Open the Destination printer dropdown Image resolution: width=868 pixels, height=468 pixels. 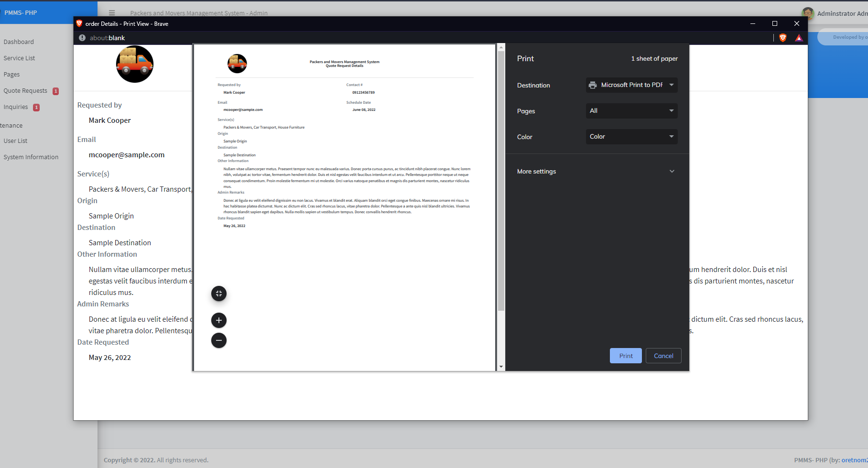pos(632,85)
